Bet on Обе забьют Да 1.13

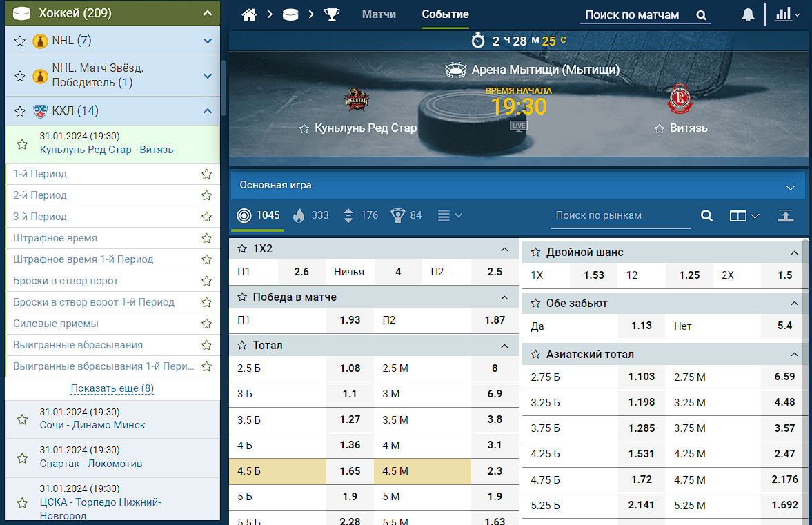642,326
